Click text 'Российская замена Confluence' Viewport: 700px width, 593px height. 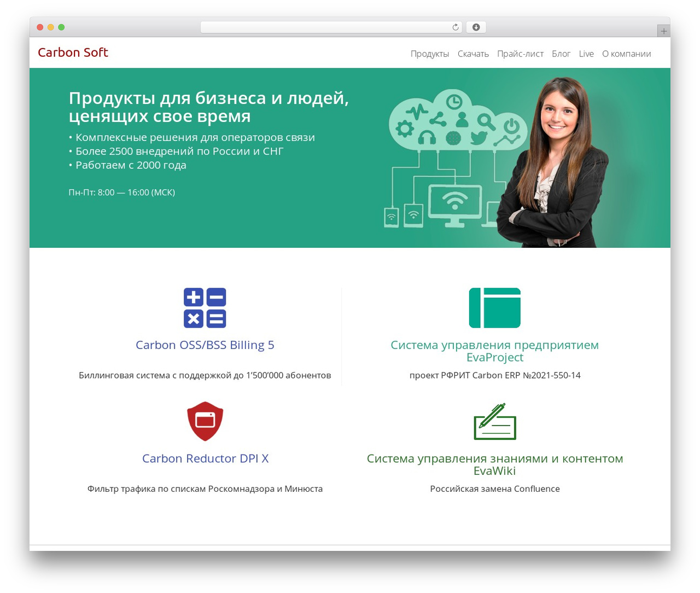click(495, 489)
